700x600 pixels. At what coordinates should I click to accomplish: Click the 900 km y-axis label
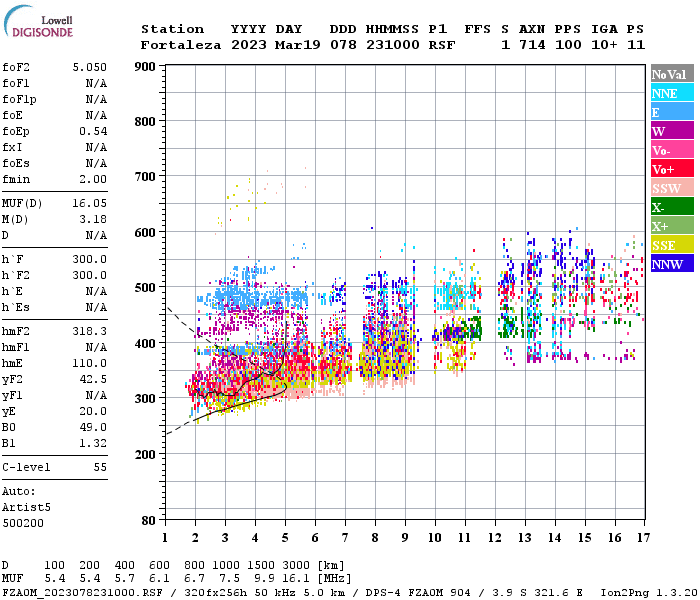tap(145, 67)
